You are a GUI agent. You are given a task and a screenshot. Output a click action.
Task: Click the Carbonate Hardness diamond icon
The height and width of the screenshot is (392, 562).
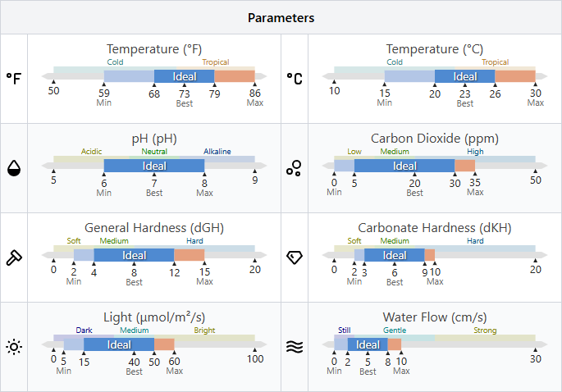(x=294, y=258)
